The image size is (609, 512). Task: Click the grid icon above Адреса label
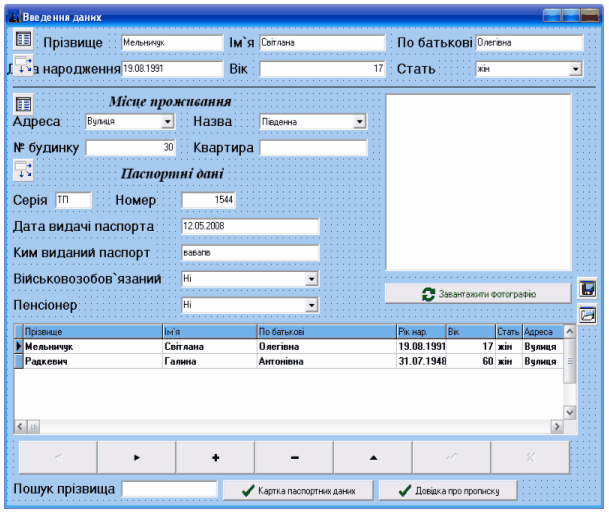(23, 103)
